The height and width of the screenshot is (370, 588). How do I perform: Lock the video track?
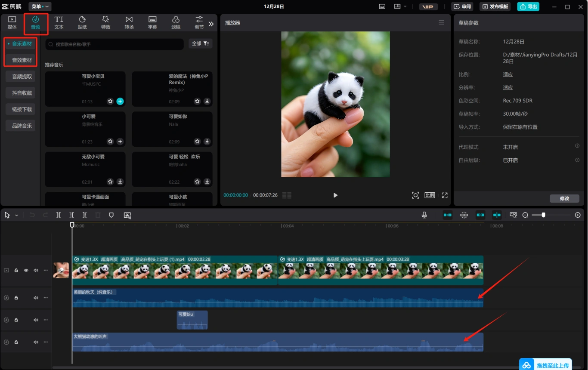click(16, 270)
